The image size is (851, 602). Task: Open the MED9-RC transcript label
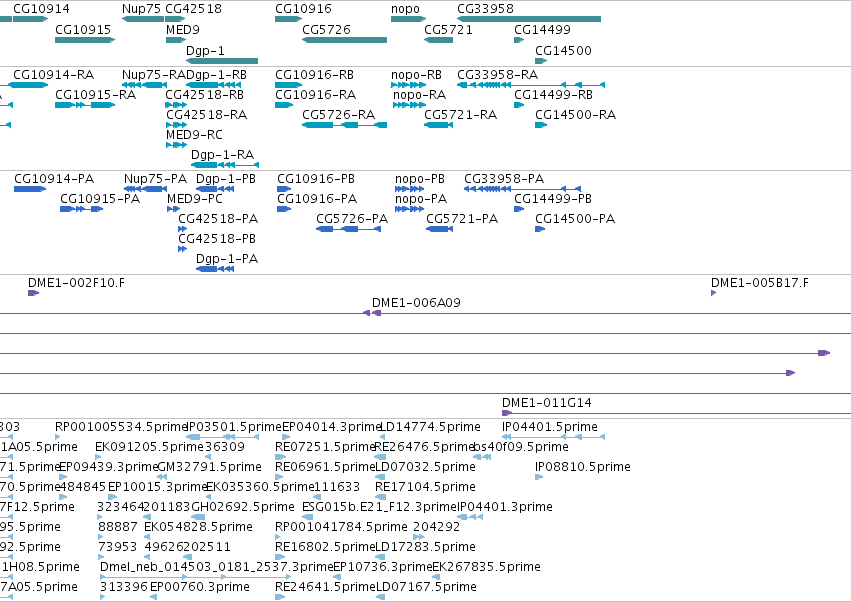pos(194,135)
